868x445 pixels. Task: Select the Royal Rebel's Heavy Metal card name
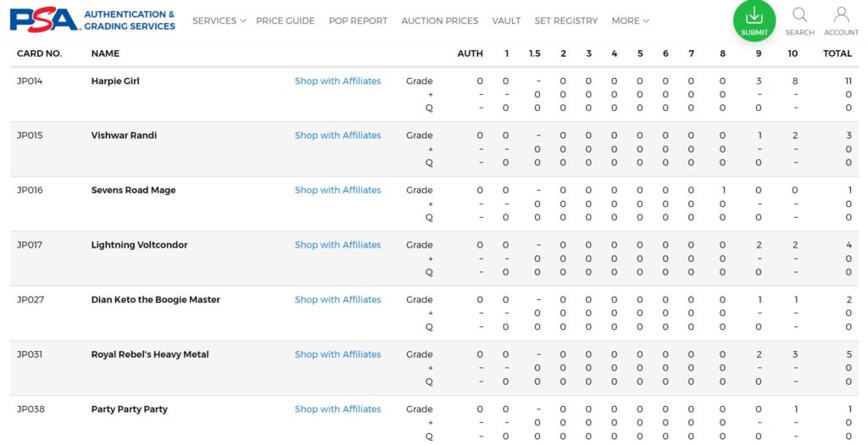click(150, 354)
